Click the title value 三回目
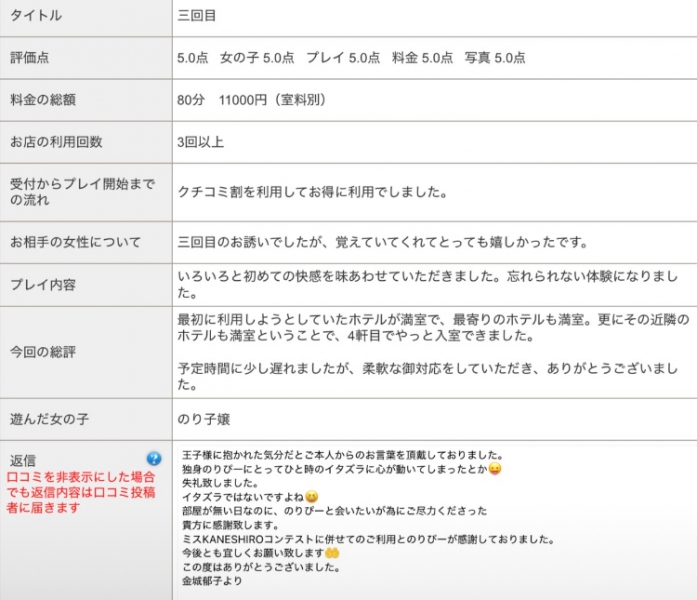The width and height of the screenshot is (697, 600). point(196,16)
